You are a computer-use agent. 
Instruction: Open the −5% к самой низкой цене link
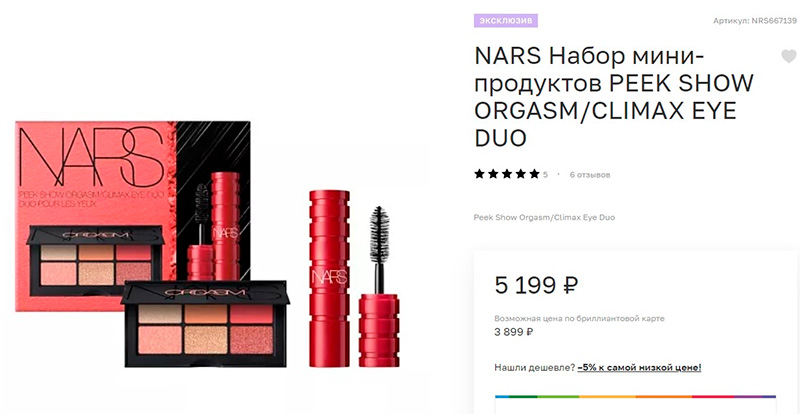(x=639, y=368)
